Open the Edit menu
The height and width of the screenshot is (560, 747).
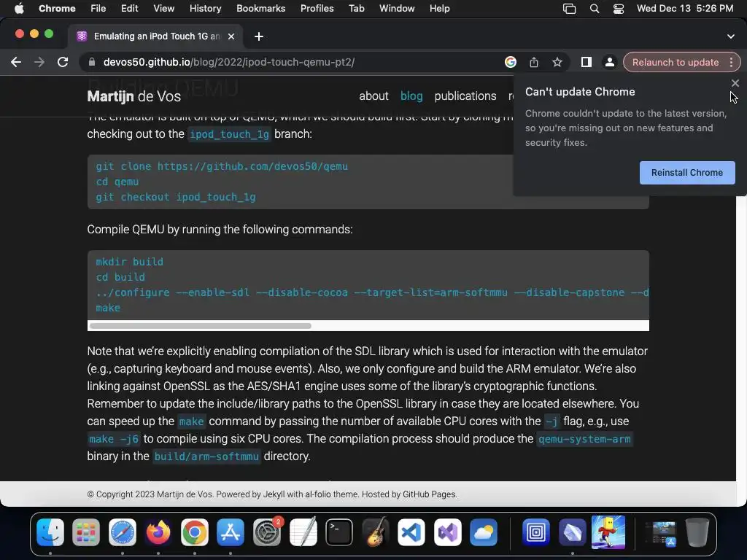point(129,9)
